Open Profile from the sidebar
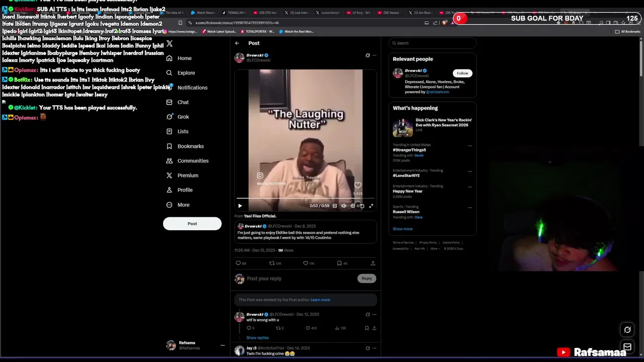The height and width of the screenshot is (362, 644). (179, 190)
